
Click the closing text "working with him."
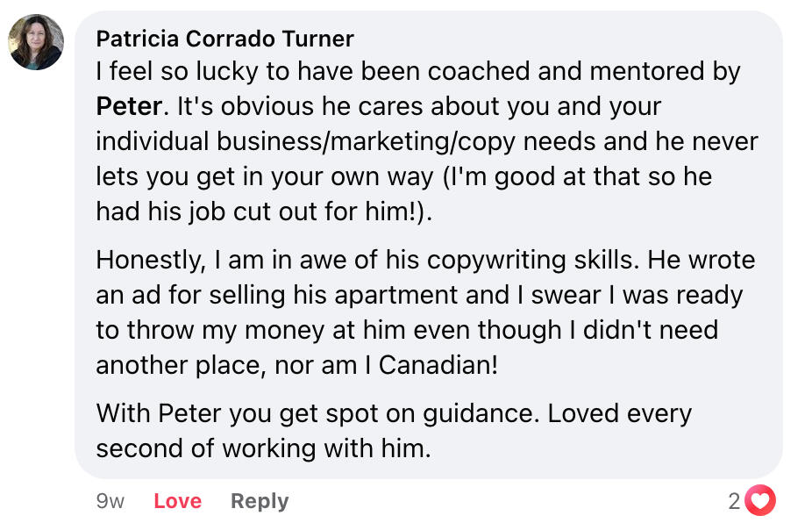[327, 448]
